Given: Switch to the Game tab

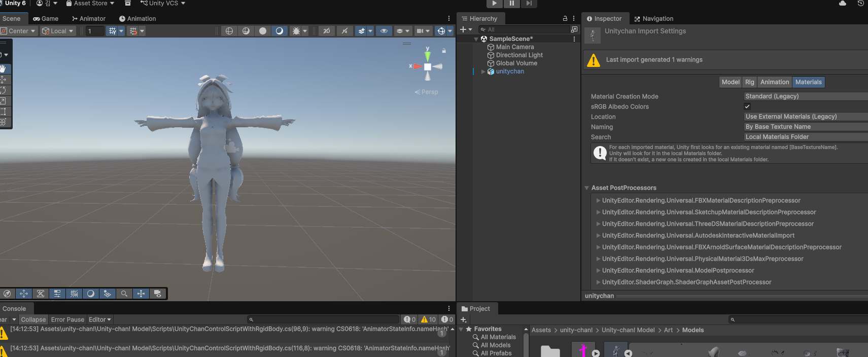Looking at the screenshot, I should (x=46, y=19).
